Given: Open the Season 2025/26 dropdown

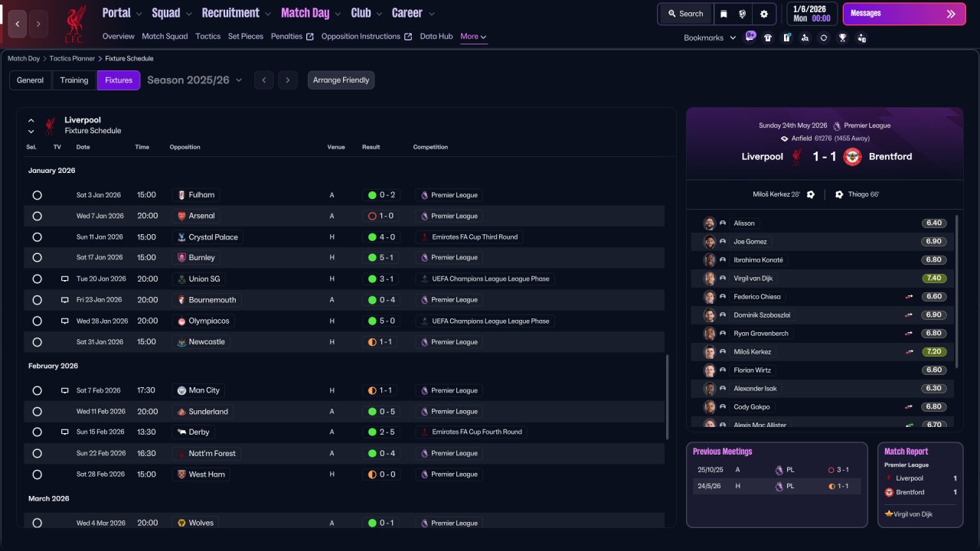Looking at the screenshot, I should (x=194, y=80).
